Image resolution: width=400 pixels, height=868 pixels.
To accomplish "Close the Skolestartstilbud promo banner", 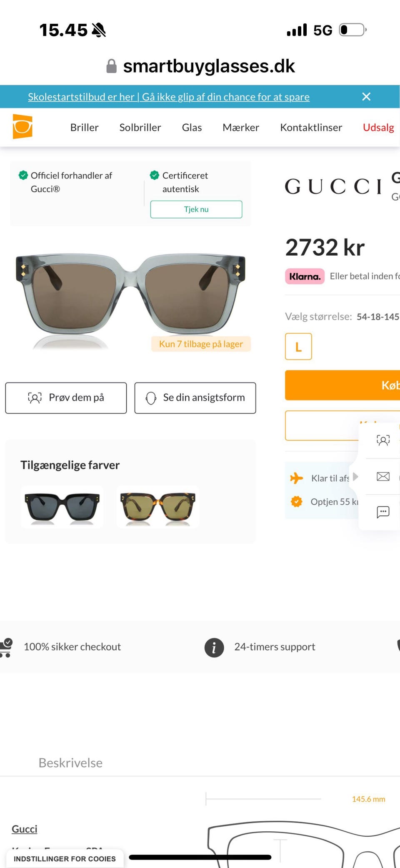I will 366,97.
